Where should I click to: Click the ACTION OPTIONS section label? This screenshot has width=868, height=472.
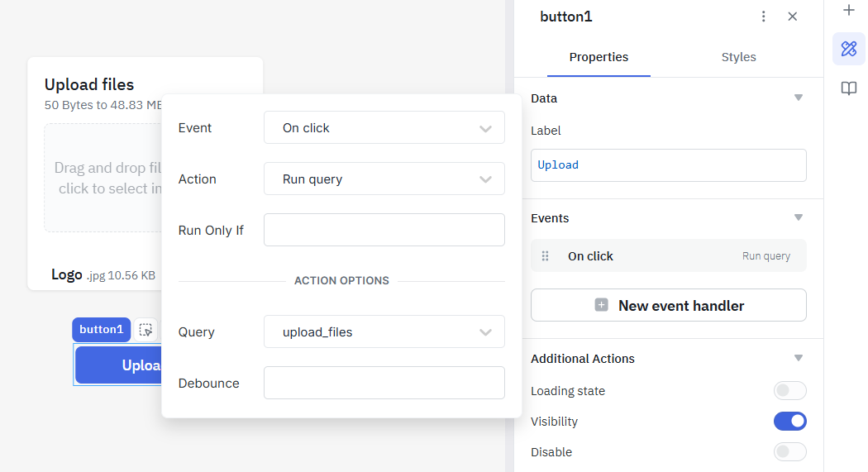click(341, 280)
